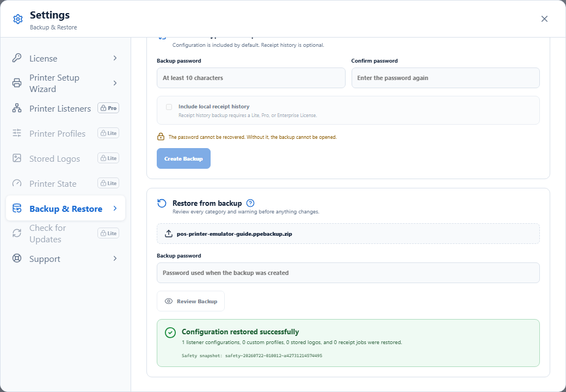
Task: Click the Pro lock badge on Printer Listeners
Action: coord(108,108)
